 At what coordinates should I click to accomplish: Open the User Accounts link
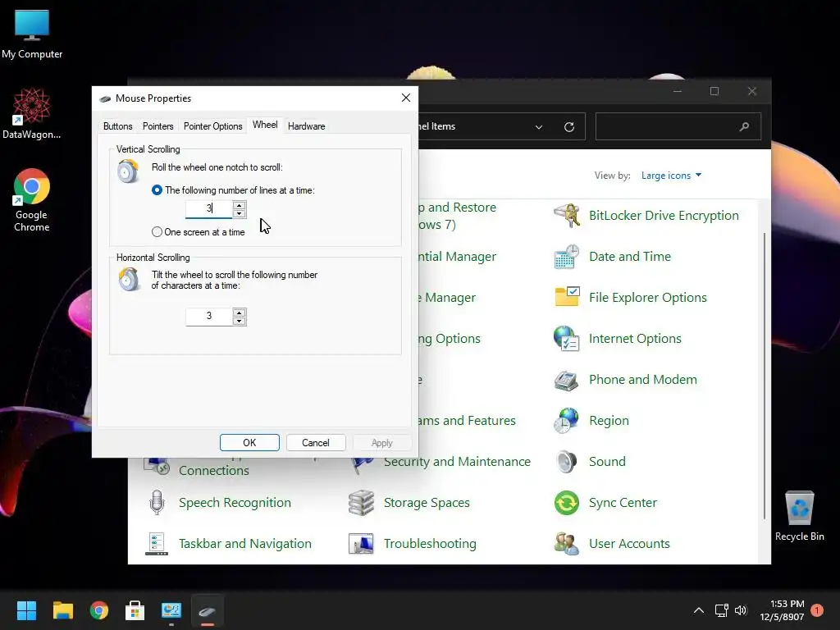coord(629,544)
